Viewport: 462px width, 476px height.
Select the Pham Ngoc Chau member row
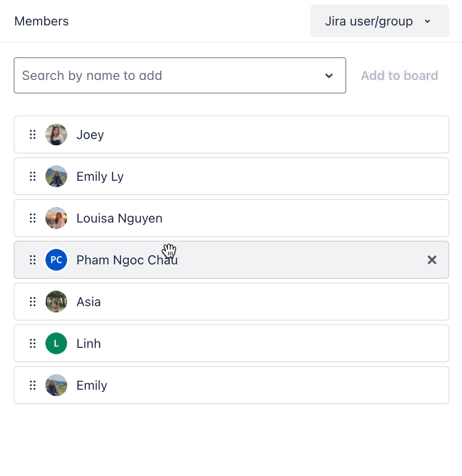pyautogui.click(x=227, y=260)
